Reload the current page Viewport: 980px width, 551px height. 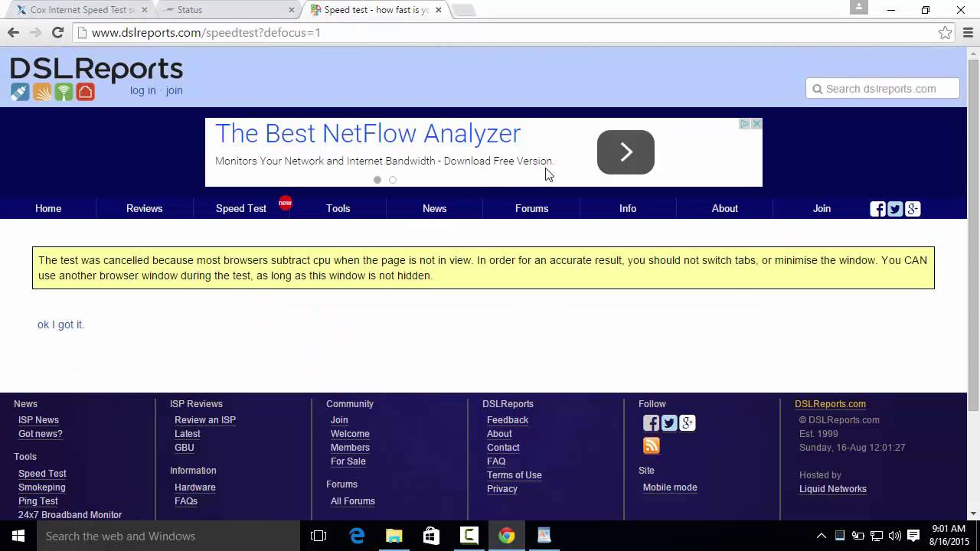[x=57, y=32]
